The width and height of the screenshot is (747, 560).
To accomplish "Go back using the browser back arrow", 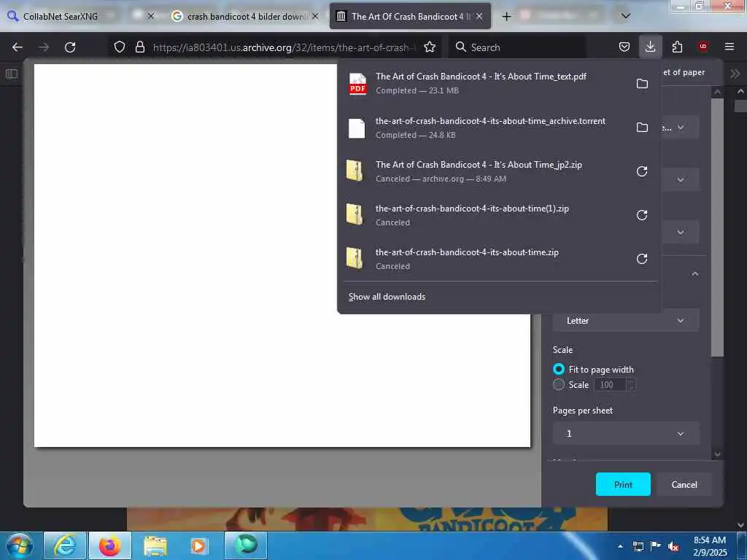I will pyautogui.click(x=18, y=47).
